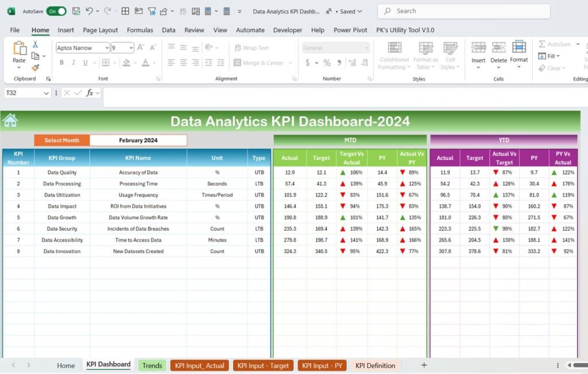Select the Increase Decimal icon

[352, 63]
